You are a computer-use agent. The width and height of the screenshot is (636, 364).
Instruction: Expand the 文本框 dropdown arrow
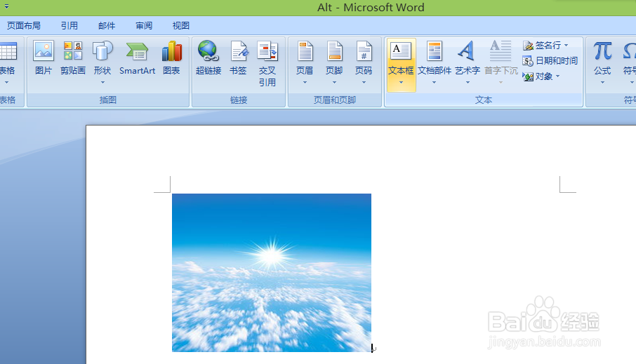(401, 83)
